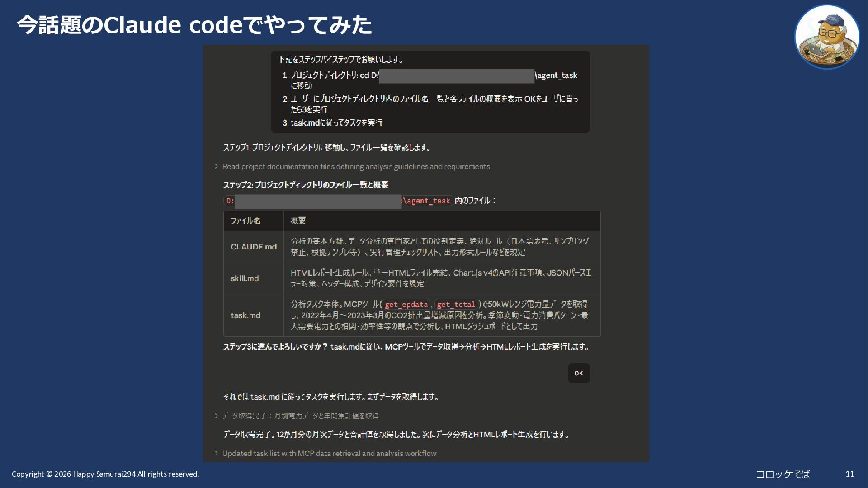Image resolution: width=868 pixels, height=488 pixels.
Task: Click the slide title 今話題のClaude code
Action: point(194,25)
